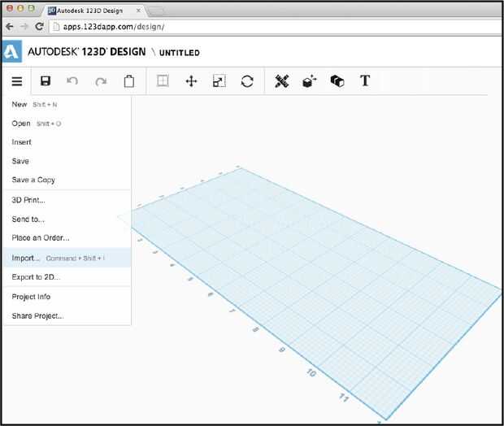
Task: Click the Paste clipboard icon
Action: pyautogui.click(x=129, y=81)
